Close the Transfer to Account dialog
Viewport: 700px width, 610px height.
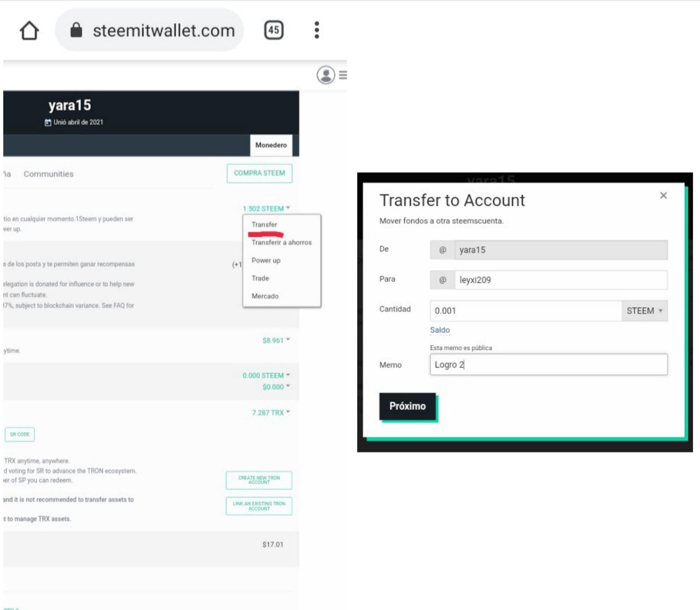663,195
